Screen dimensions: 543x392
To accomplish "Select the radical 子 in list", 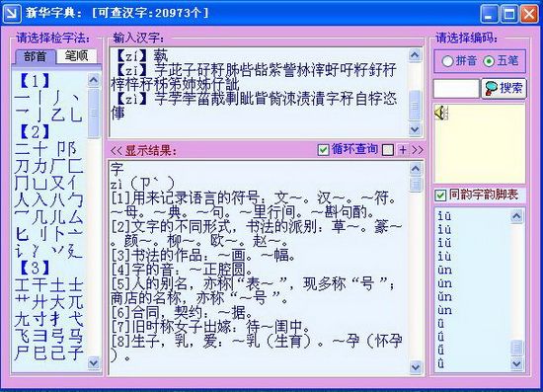I will pos(75,353).
